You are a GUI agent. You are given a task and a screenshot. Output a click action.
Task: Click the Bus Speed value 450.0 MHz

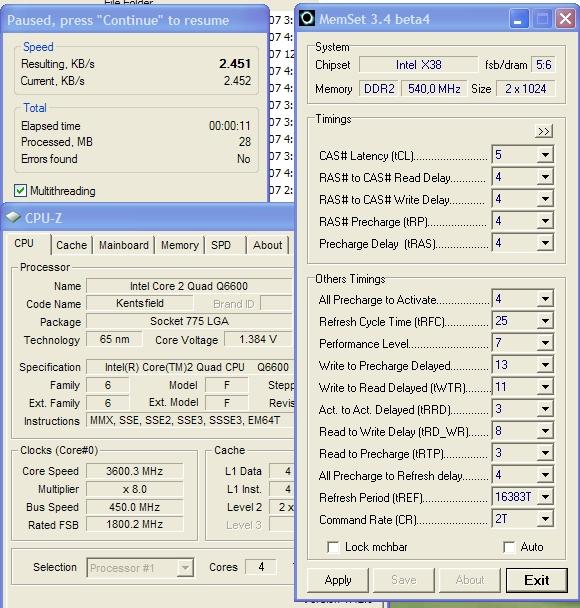(135, 507)
